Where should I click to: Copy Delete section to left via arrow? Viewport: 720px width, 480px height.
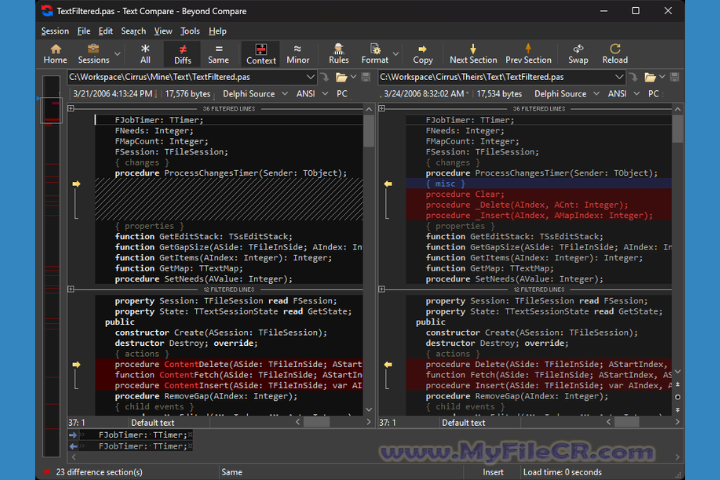click(388, 365)
